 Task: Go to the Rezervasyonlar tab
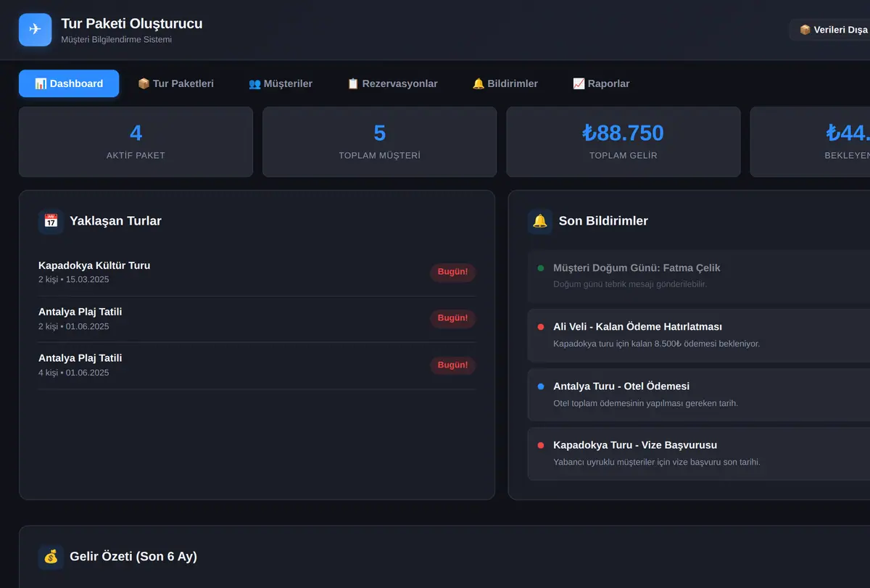click(392, 83)
